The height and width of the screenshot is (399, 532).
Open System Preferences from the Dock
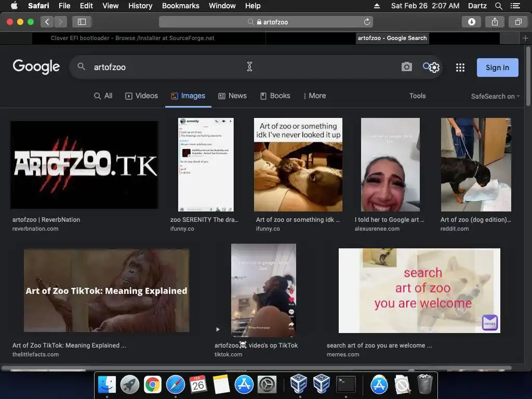pyautogui.click(x=267, y=384)
